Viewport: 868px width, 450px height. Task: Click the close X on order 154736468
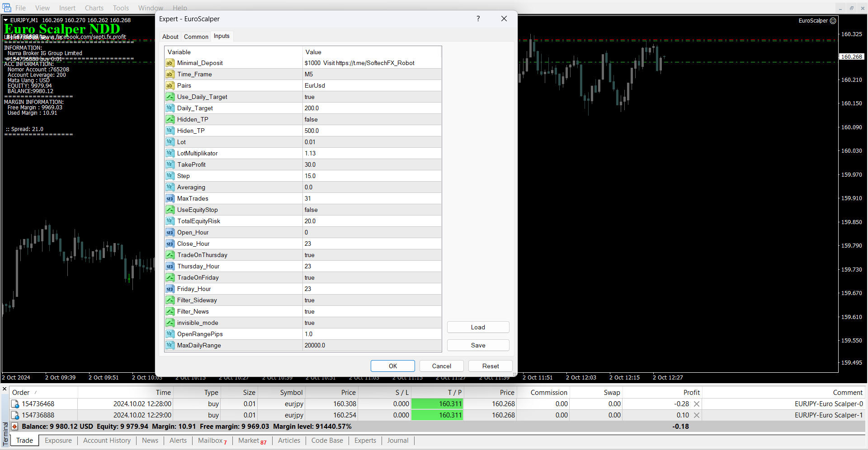pos(697,404)
